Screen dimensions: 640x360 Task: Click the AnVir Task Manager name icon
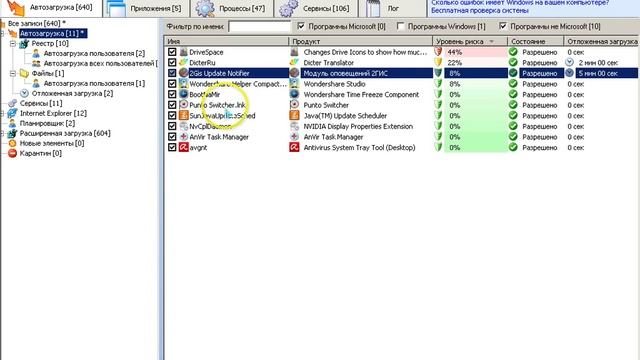point(183,137)
